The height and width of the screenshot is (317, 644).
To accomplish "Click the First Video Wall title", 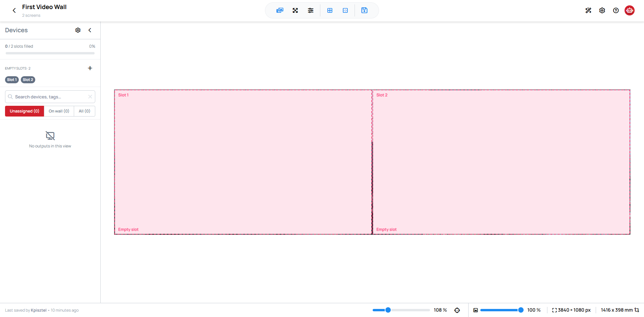I will click(44, 7).
